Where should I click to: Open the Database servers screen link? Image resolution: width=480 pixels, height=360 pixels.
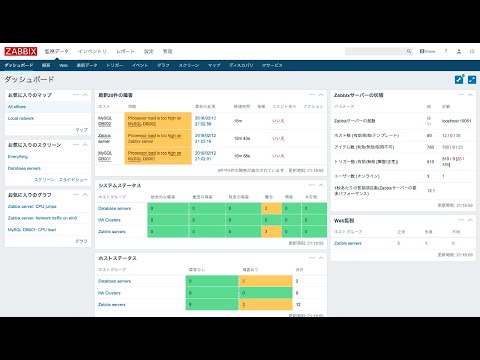(24, 168)
